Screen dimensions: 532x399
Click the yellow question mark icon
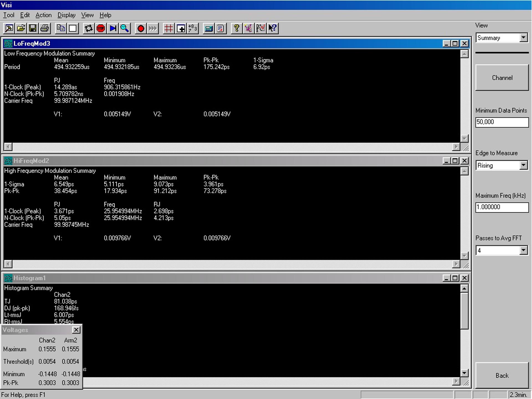point(236,28)
